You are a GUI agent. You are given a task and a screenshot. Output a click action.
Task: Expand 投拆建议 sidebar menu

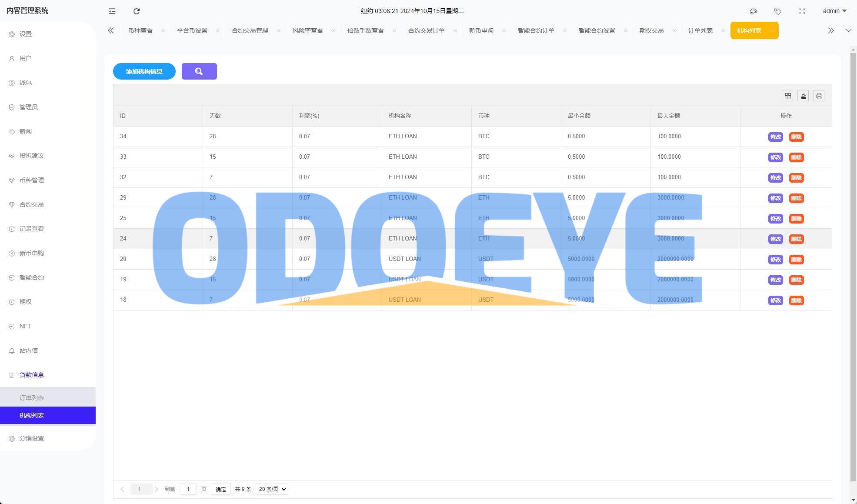[48, 156]
